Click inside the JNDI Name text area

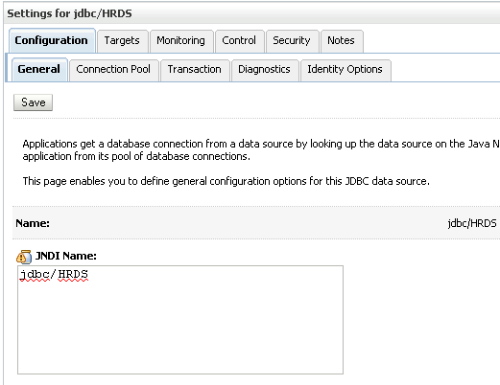click(180, 320)
